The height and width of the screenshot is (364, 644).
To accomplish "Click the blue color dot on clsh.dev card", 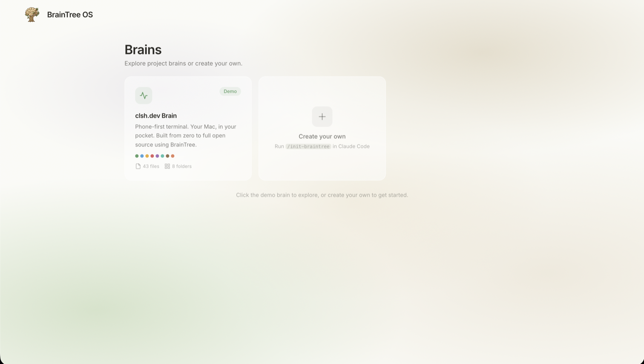I will tap(142, 156).
